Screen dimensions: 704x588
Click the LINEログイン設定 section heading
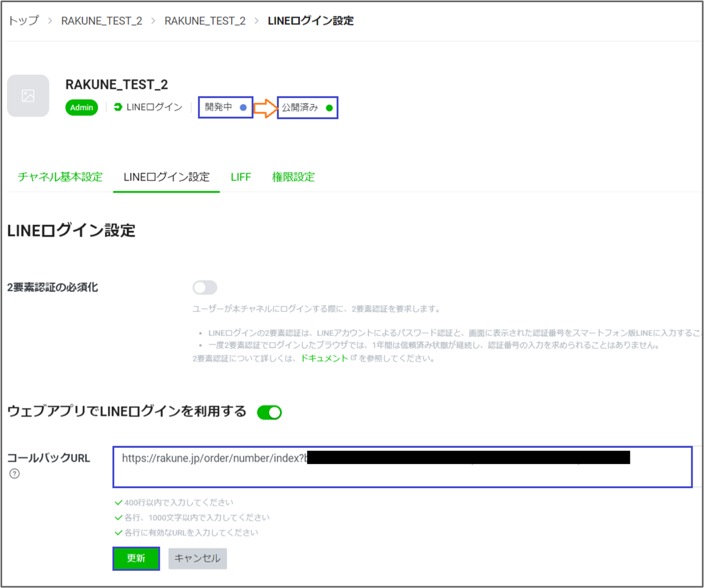click(71, 231)
